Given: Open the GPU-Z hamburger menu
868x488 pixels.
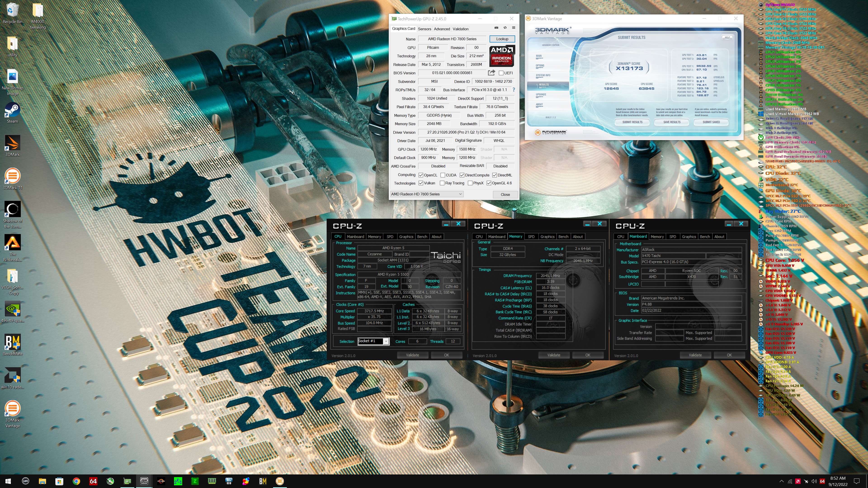Looking at the screenshot, I should click(514, 28).
